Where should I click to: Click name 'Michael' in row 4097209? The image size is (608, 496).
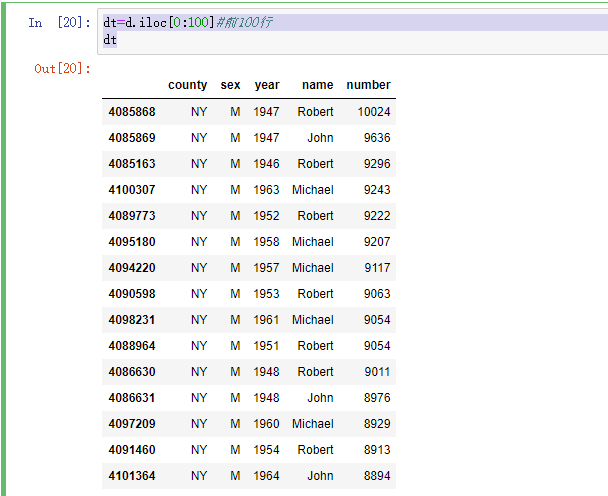coord(313,423)
